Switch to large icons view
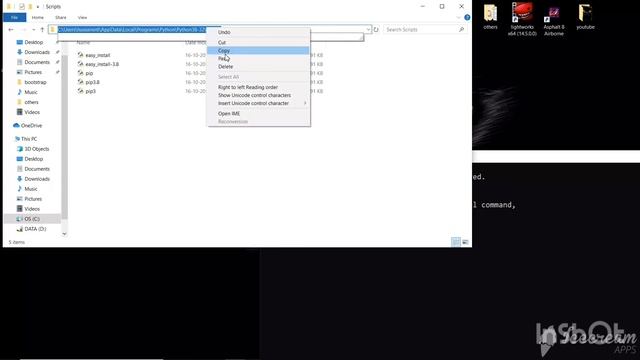Image resolution: width=640 pixels, height=360 pixels. (x=465, y=242)
